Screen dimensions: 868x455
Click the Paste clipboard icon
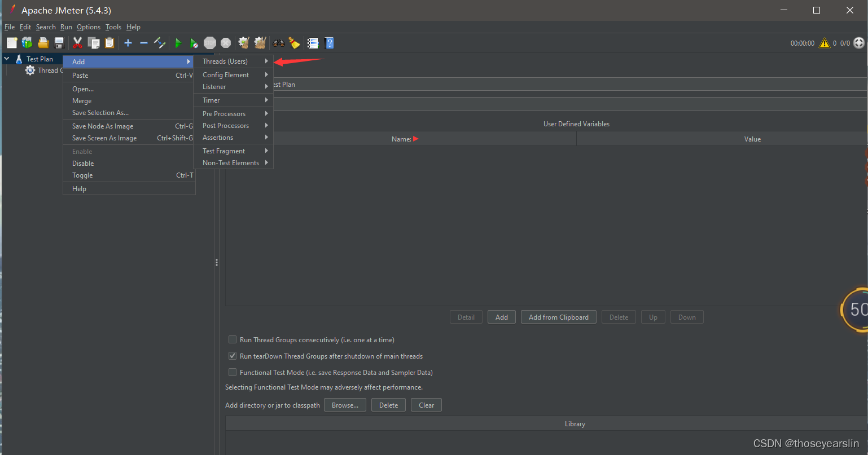(x=109, y=43)
